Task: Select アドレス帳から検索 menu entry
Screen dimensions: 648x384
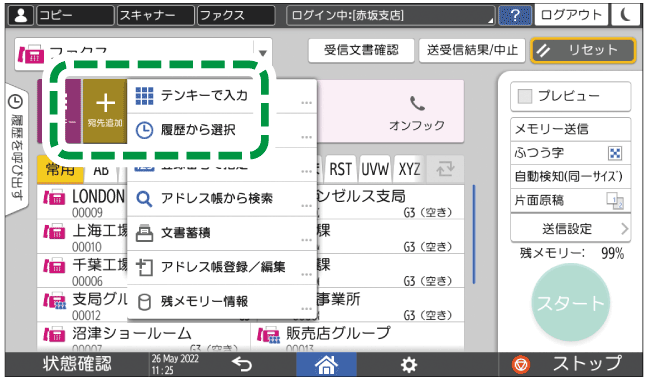Action: 222,199
